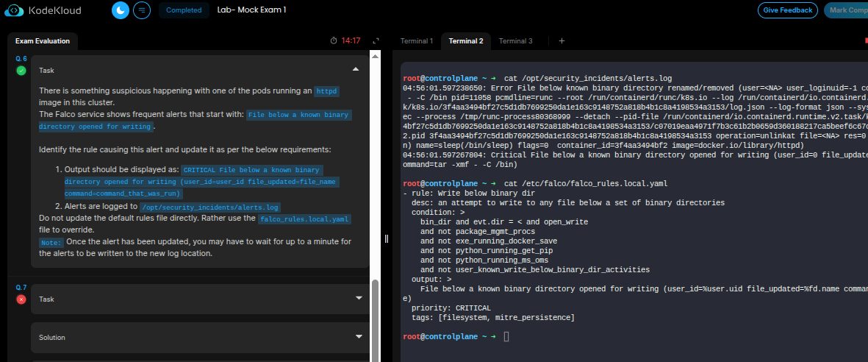This screenshot has height=362, width=868.
Task: Expand the exam panel to fullscreen
Action: point(376,40)
